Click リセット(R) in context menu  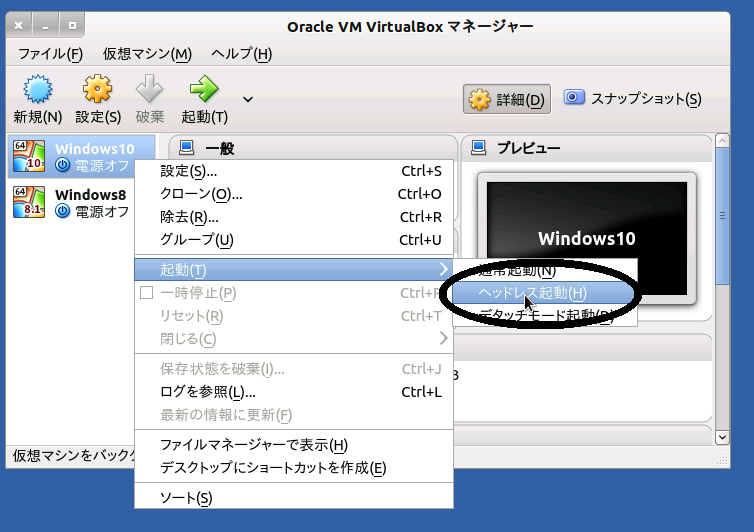(x=294, y=316)
